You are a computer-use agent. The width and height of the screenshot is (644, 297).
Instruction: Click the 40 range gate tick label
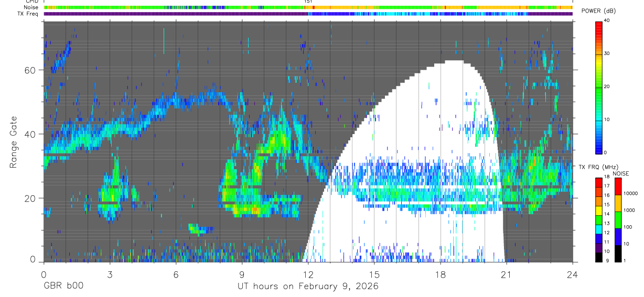[30, 134]
